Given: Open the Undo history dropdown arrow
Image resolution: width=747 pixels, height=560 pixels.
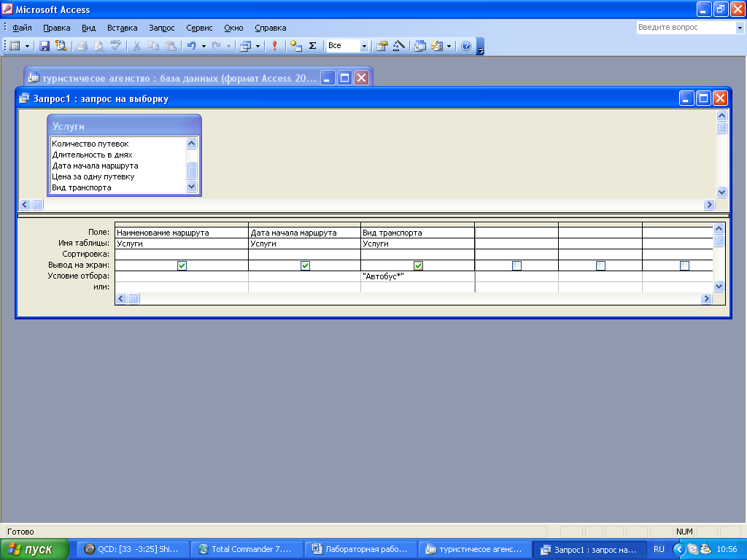Looking at the screenshot, I should click(x=204, y=46).
